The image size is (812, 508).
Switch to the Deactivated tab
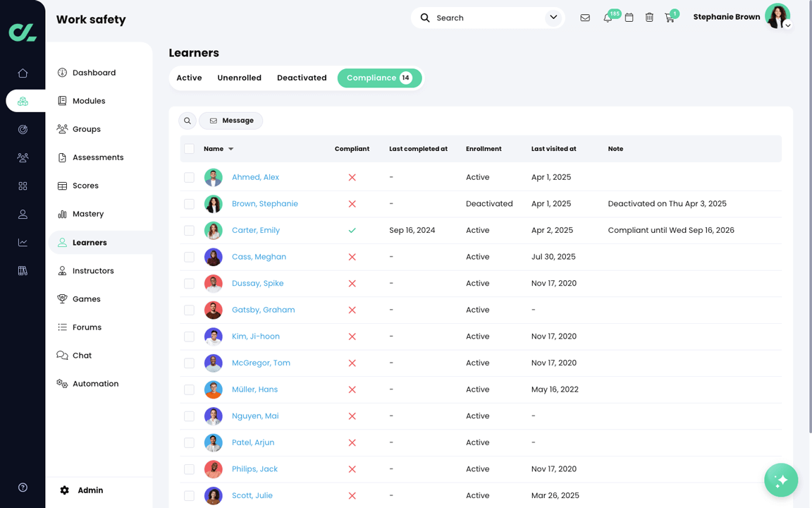click(x=302, y=78)
